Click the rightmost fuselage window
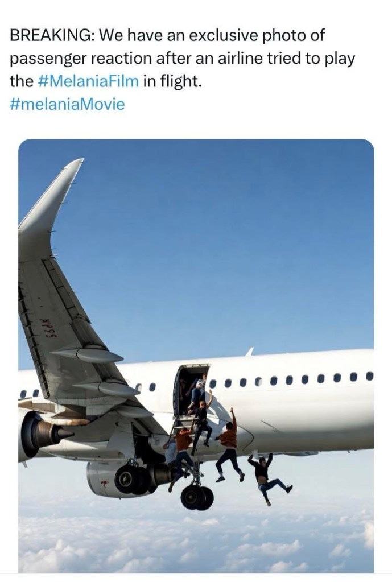392x582 pixels. click(369, 376)
